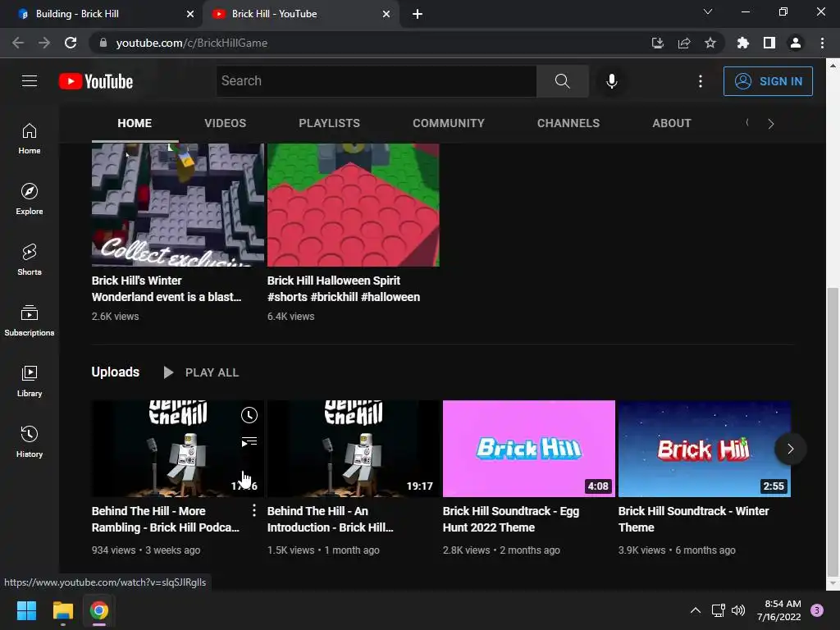Add More Rambling video to Watch Later
Screen dimensions: 840x630
(x=249, y=414)
